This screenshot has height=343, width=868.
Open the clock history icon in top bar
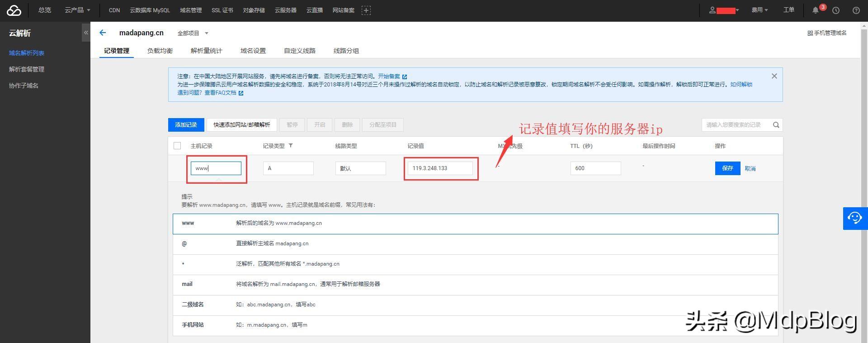pyautogui.click(x=836, y=10)
